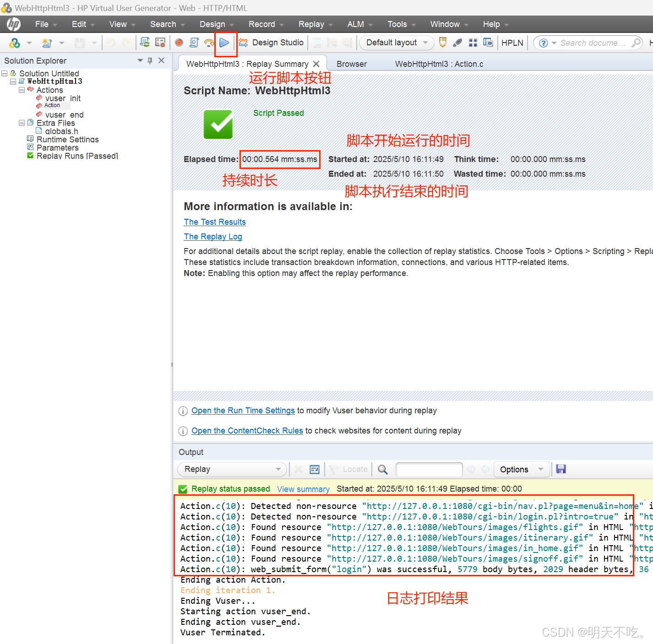653x644 pixels.
Task: Click the Output search input field
Action: point(429,469)
